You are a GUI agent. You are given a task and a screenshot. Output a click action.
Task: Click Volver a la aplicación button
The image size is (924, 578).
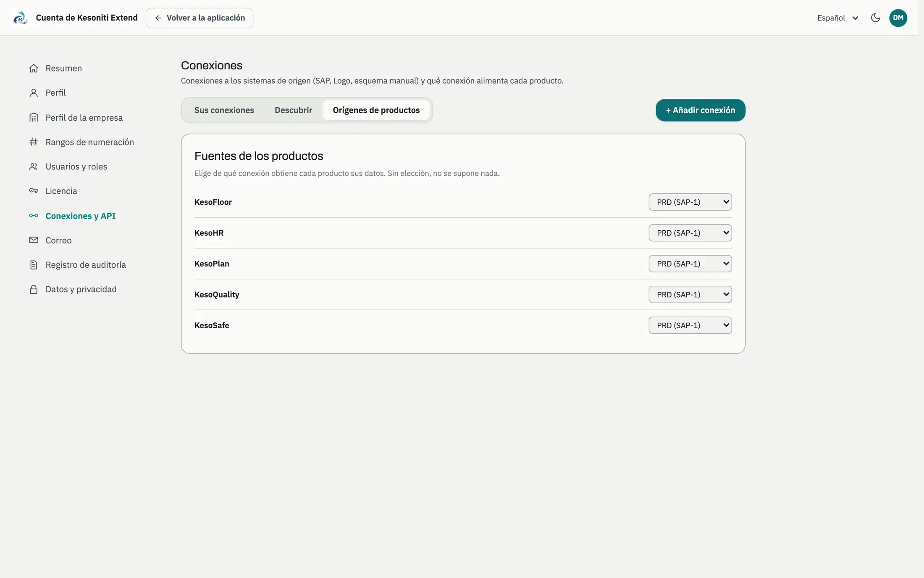click(x=199, y=18)
